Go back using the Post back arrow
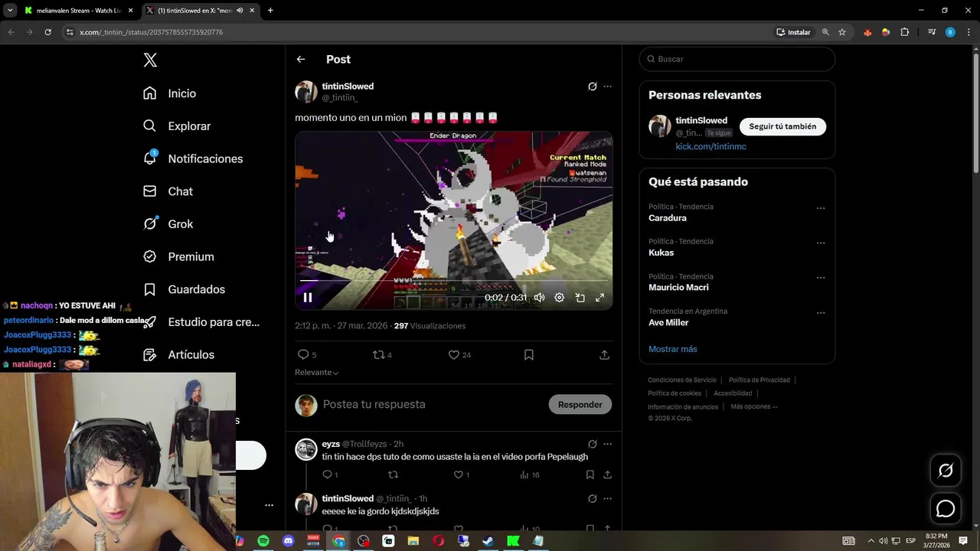This screenshot has width=980, height=551. pos(301,59)
